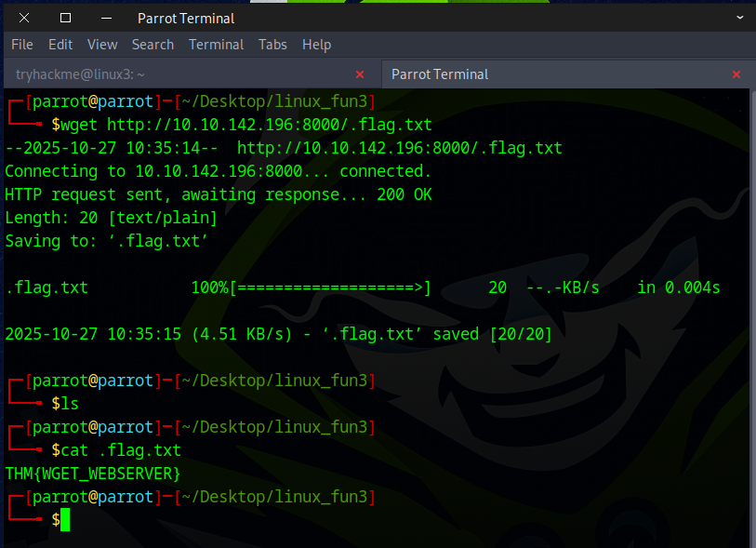Close the tryhackme@linux3 tab with its red X

tap(360, 74)
